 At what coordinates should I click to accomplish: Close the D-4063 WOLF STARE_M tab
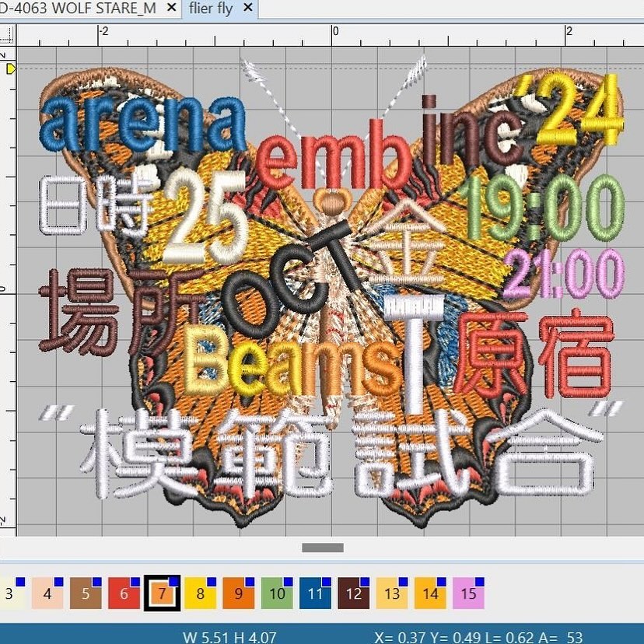(170, 9)
